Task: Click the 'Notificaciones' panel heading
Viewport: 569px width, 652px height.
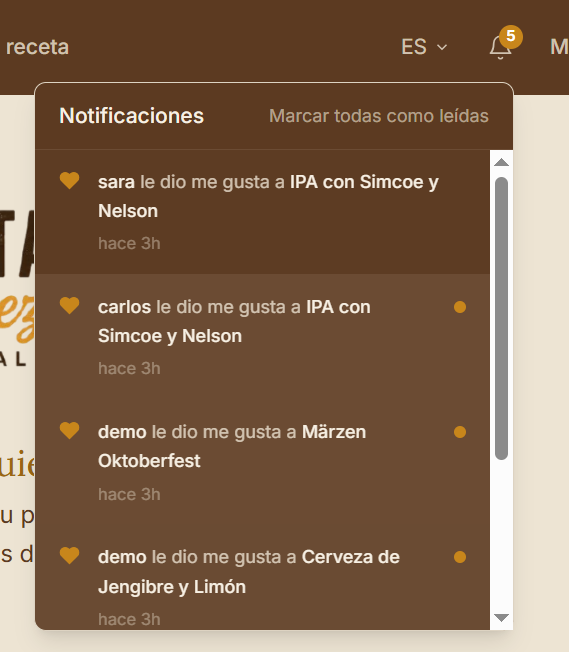Action: [x=131, y=116]
